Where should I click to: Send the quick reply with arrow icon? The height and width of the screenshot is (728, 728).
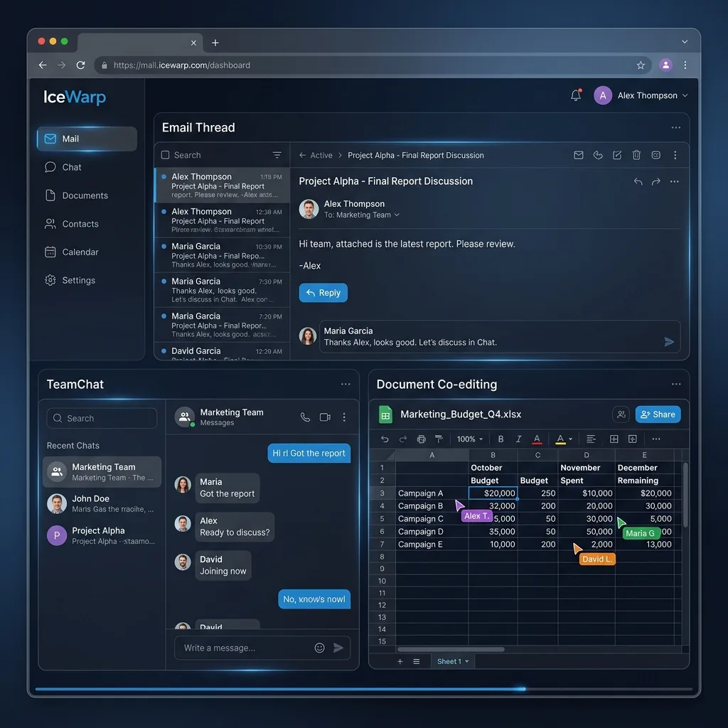tap(669, 342)
